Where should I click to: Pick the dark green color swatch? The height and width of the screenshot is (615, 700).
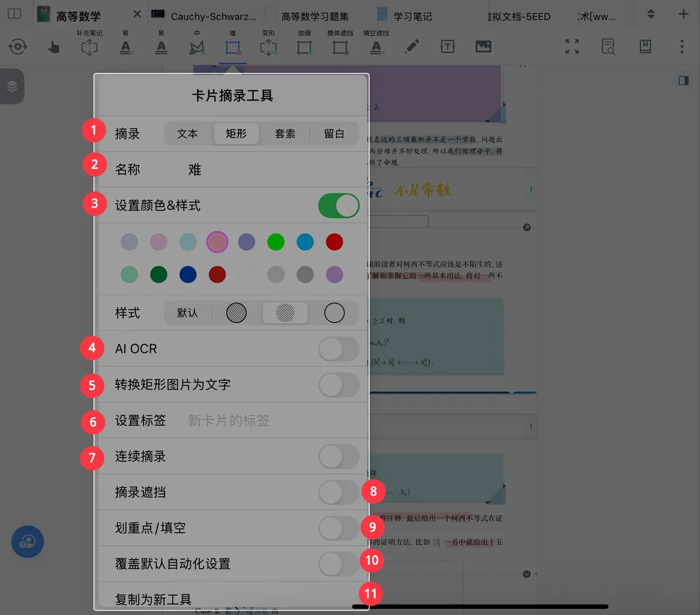pos(159,274)
